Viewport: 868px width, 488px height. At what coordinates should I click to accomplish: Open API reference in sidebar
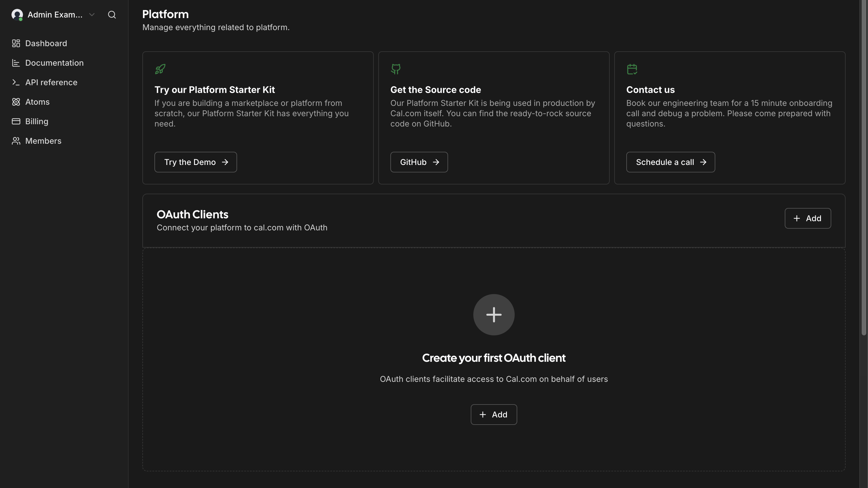51,83
